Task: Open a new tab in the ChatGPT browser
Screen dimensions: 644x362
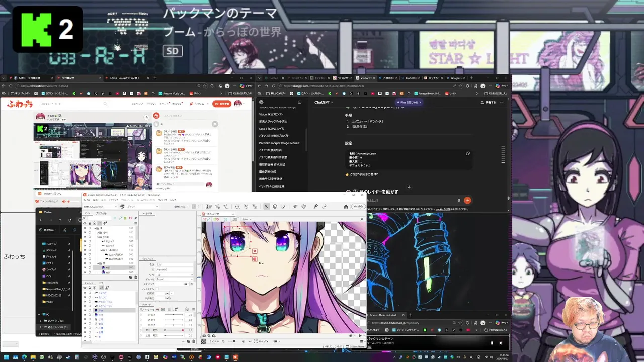Action: point(471,78)
